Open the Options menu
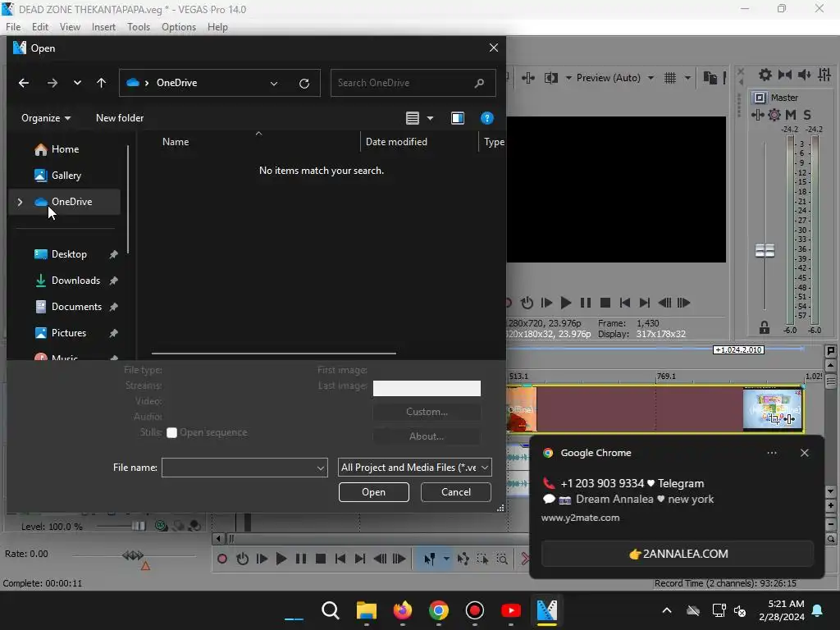This screenshot has width=840, height=630. pos(179,27)
